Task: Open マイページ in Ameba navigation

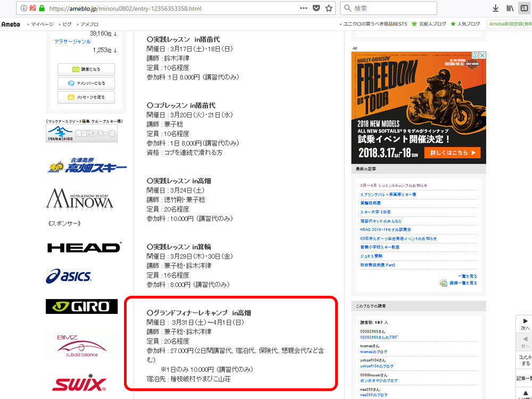Action: pos(41,24)
